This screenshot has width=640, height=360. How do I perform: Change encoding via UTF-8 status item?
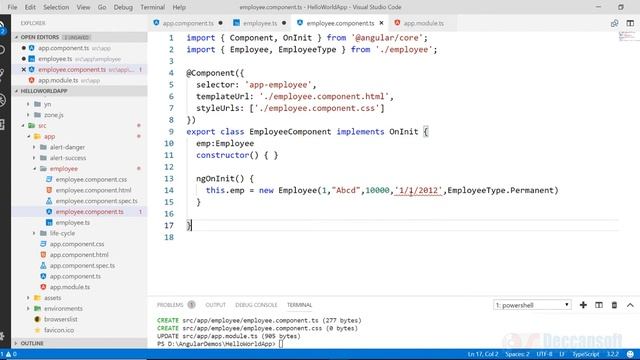click(x=544, y=354)
